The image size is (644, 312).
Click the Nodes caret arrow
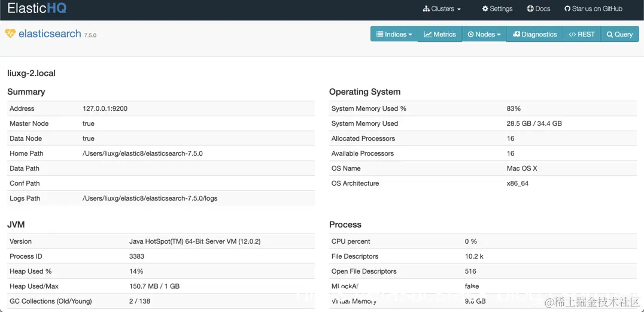coord(499,35)
